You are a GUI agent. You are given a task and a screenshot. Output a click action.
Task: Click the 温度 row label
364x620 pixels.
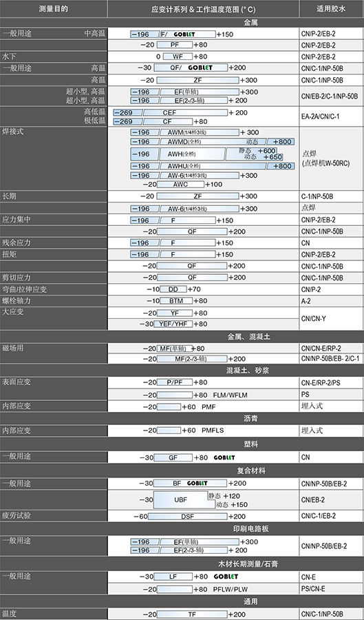[x=9, y=614]
